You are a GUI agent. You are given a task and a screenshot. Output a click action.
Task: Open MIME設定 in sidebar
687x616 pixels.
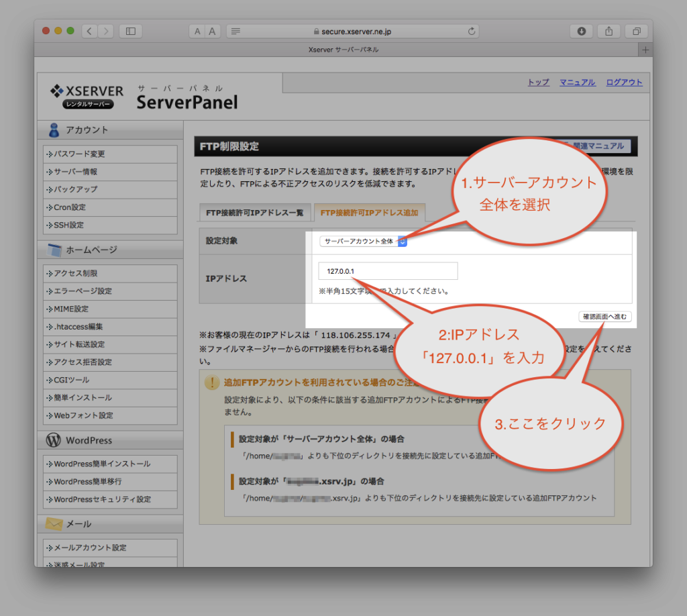click(x=111, y=309)
